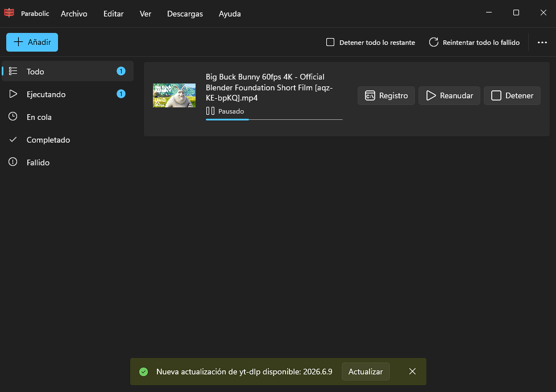The width and height of the screenshot is (556, 392).
Task: Click the Todo list icon in sidebar
Action: [13, 71]
